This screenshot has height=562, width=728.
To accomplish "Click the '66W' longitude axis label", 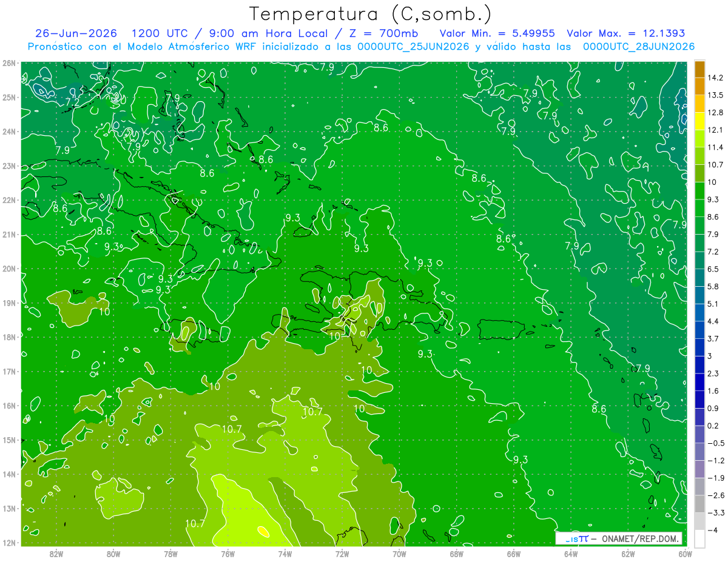I will (513, 554).
